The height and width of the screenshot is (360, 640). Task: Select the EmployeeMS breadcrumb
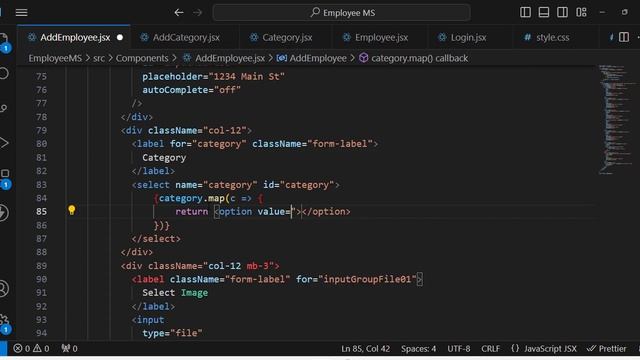click(55, 58)
